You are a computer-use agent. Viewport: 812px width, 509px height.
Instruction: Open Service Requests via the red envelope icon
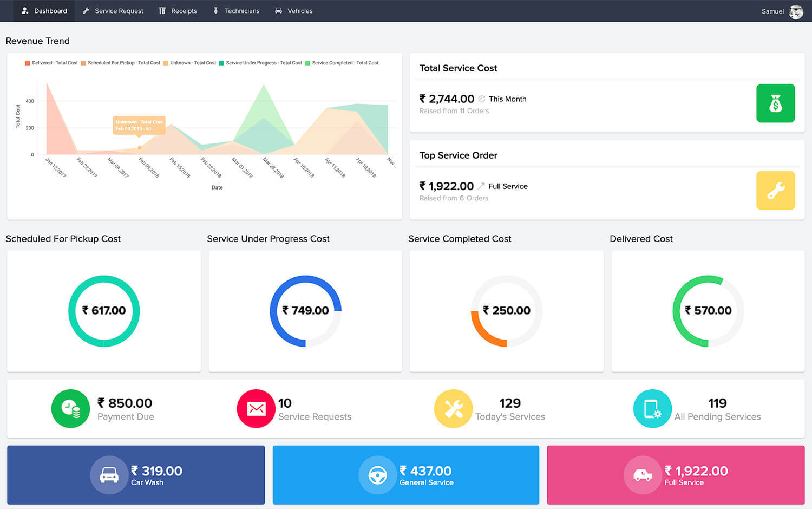click(x=256, y=409)
